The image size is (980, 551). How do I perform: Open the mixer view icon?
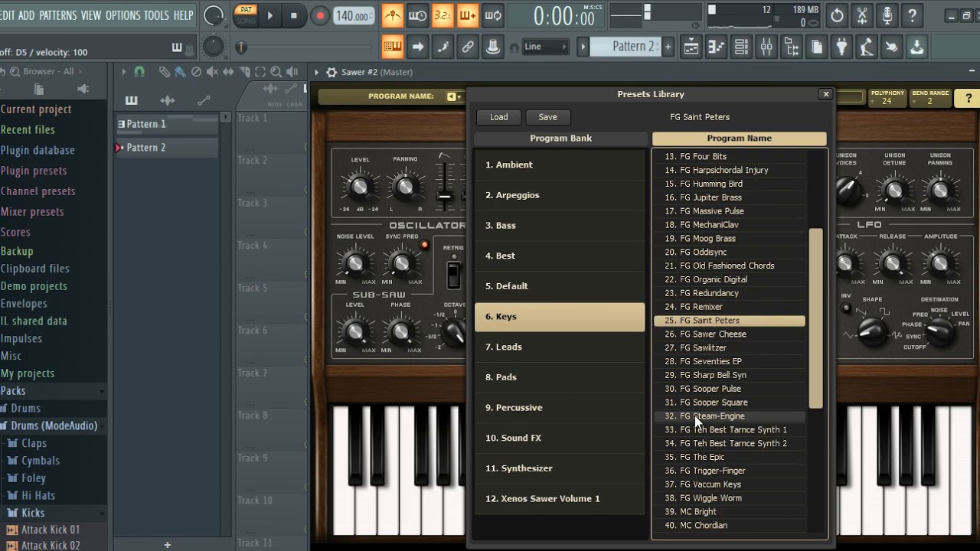click(766, 47)
